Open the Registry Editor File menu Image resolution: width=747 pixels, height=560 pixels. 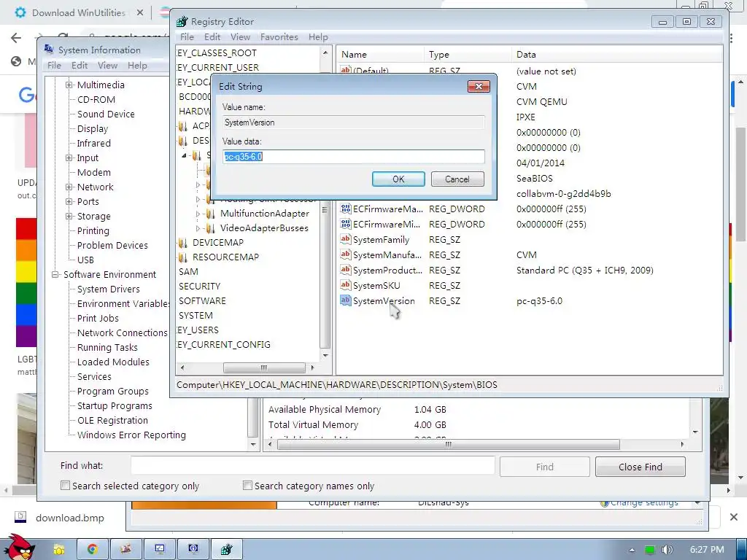(x=187, y=36)
